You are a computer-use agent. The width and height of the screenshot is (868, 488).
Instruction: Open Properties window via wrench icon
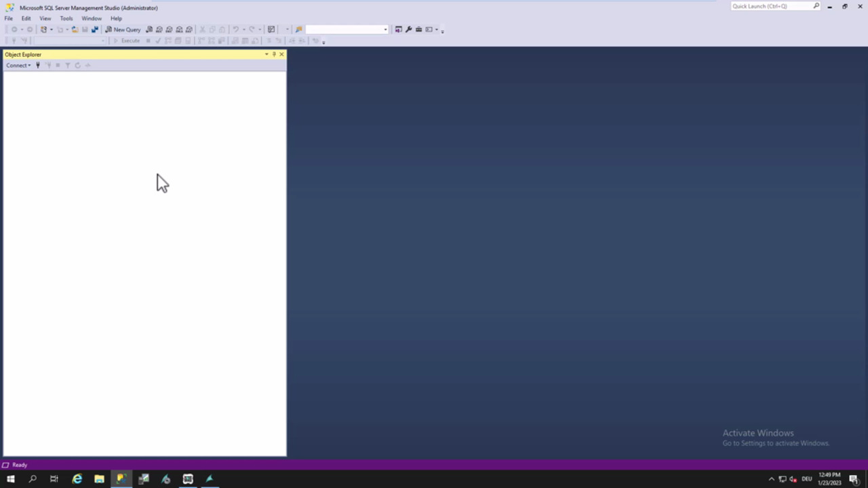(408, 30)
